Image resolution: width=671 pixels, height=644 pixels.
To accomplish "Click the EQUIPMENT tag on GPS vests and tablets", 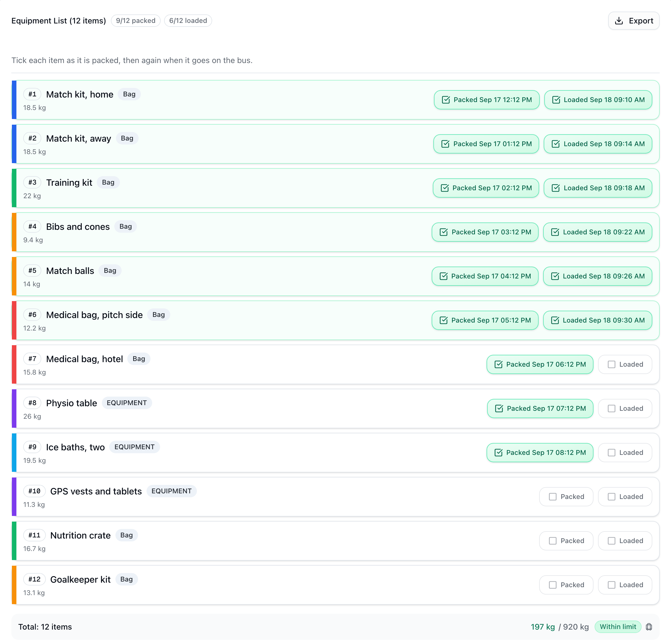I will [171, 491].
